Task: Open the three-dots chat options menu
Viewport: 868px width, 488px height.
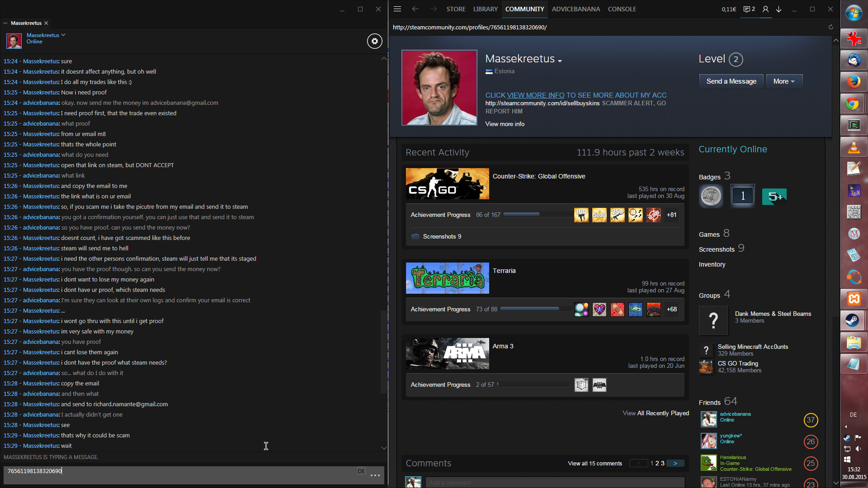Action: [x=375, y=475]
